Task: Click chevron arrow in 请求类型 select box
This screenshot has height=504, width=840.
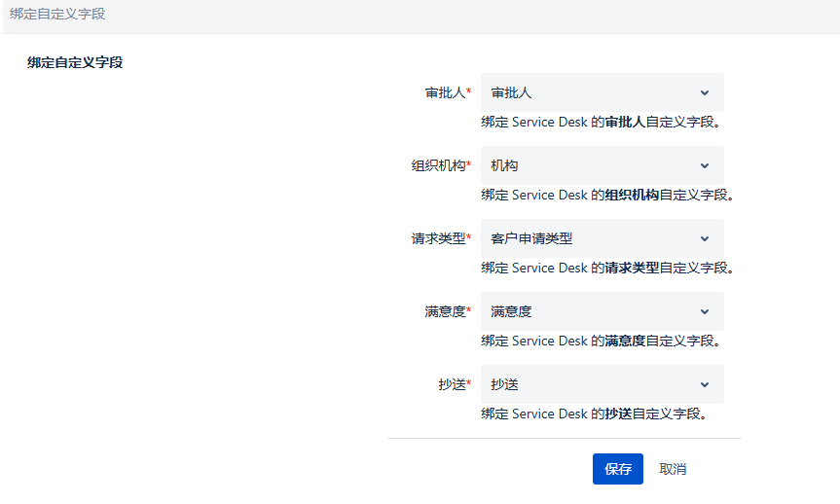Action: click(x=705, y=239)
